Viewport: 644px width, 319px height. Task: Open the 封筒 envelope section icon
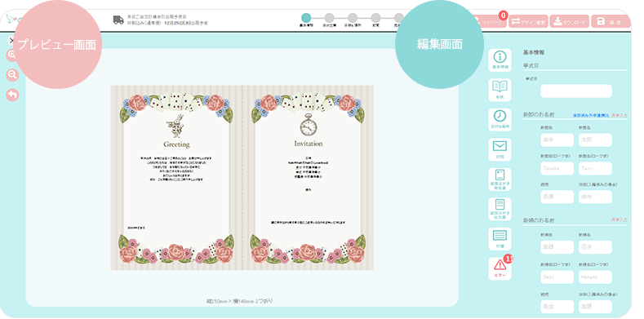[x=500, y=149]
